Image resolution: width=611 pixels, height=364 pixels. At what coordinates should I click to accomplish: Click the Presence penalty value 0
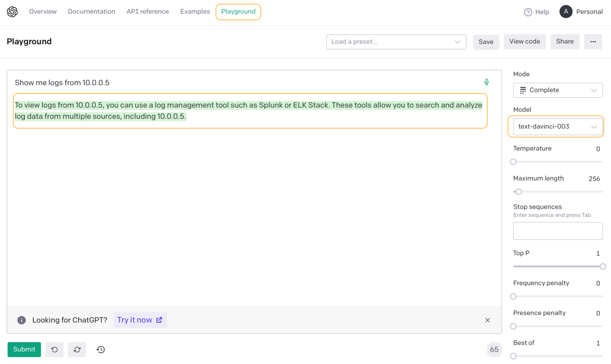(x=598, y=314)
